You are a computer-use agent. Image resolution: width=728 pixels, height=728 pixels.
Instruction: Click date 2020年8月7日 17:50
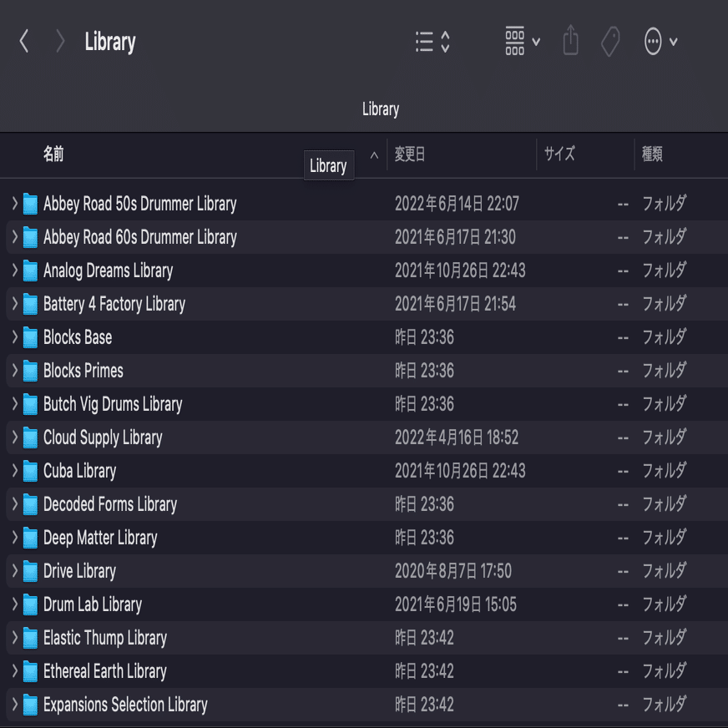click(x=453, y=572)
